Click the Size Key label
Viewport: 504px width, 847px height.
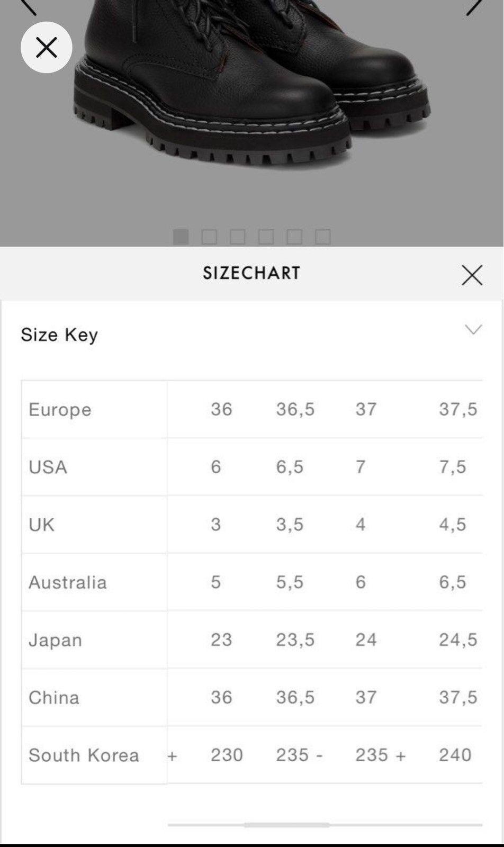pyautogui.click(x=59, y=335)
